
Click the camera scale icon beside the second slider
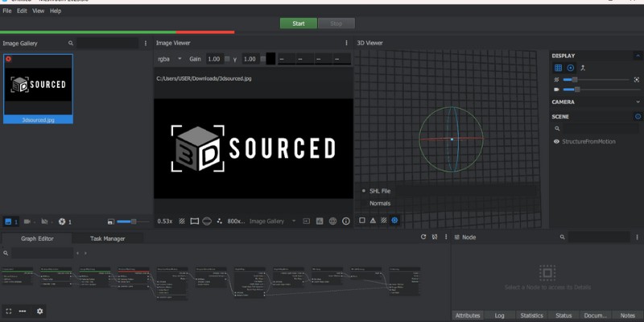pos(556,89)
